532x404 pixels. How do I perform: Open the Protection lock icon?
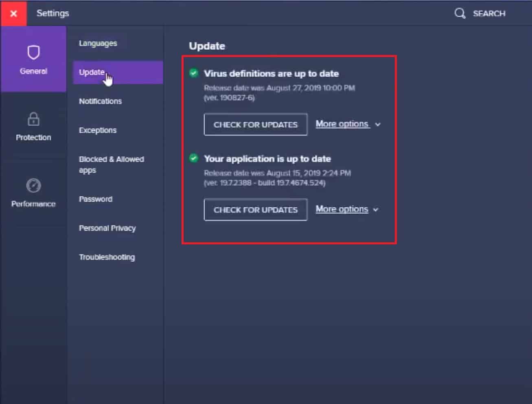(33, 119)
